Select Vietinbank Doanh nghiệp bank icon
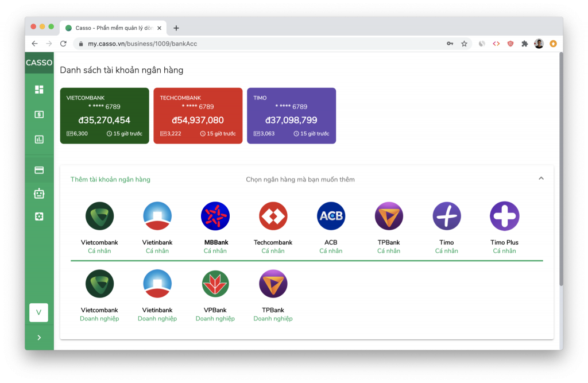 (x=157, y=284)
